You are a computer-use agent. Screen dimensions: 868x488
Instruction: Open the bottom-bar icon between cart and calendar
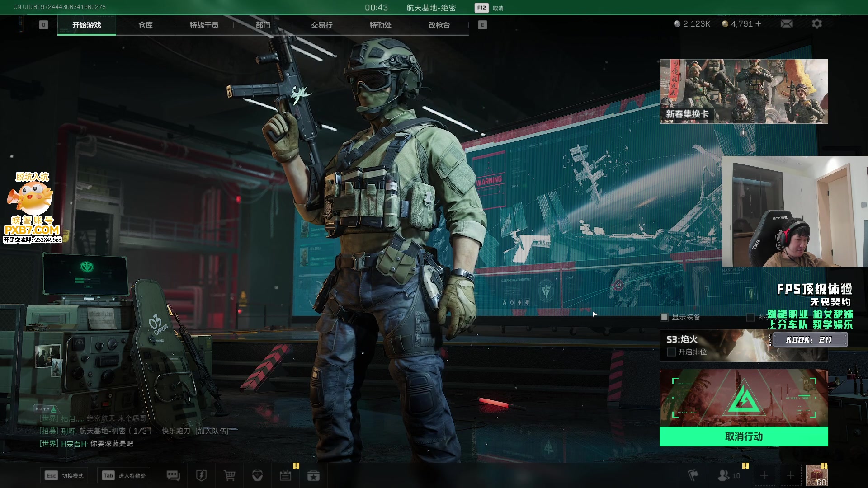tap(258, 475)
